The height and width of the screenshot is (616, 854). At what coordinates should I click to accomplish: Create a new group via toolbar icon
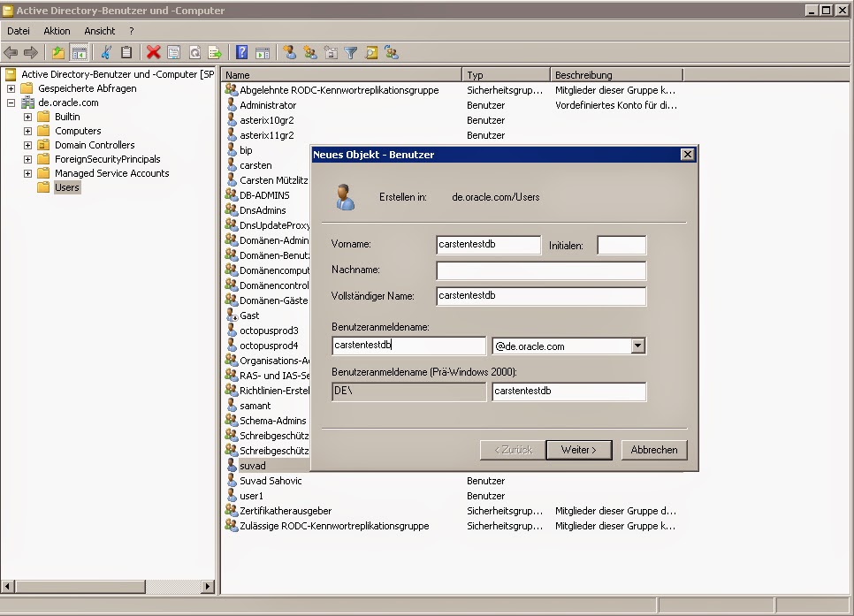310,53
